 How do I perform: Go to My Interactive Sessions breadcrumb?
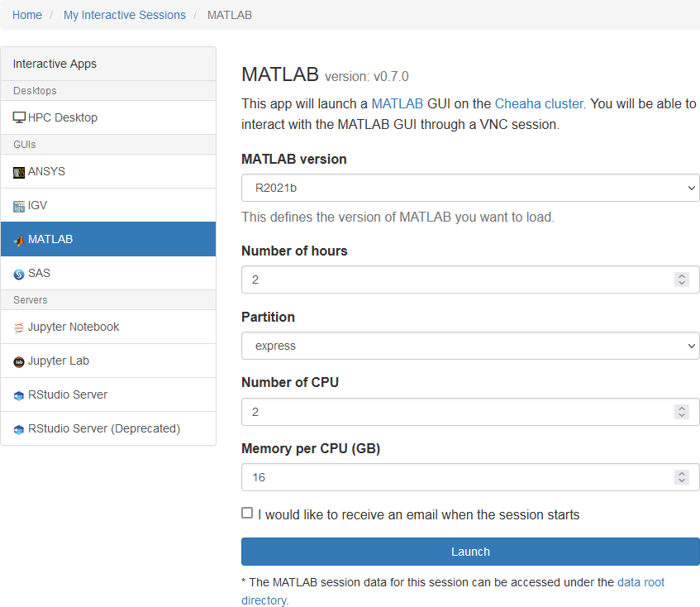point(125,15)
